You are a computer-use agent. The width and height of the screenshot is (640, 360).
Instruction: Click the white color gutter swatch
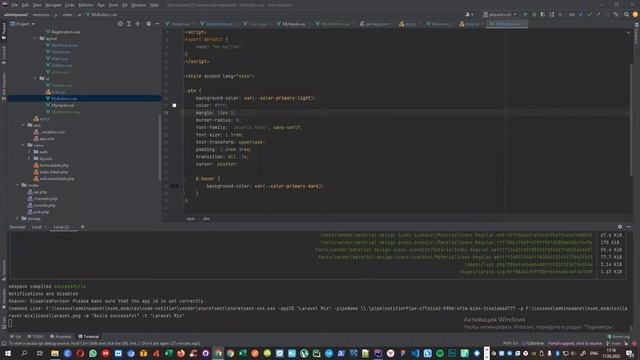[x=174, y=105]
